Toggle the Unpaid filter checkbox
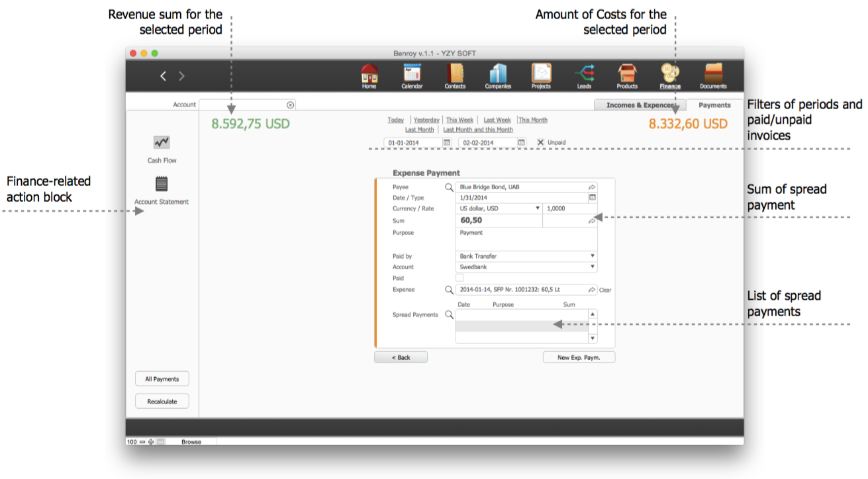The height and width of the screenshot is (479, 868). pyautogui.click(x=540, y=142)
